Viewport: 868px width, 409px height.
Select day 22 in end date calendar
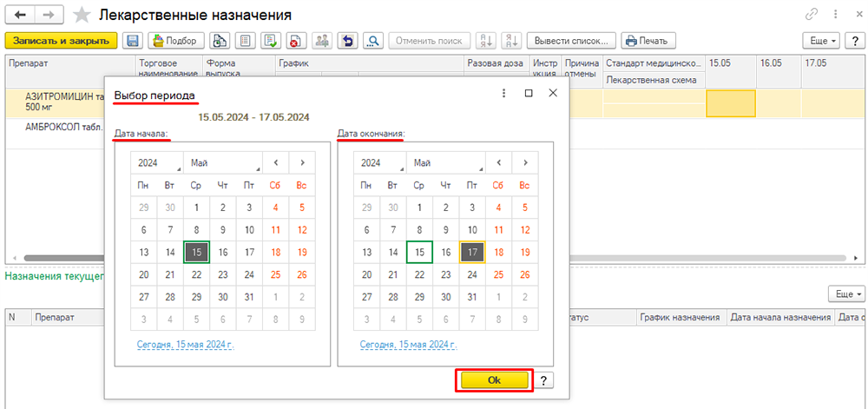tap(419, 274)
